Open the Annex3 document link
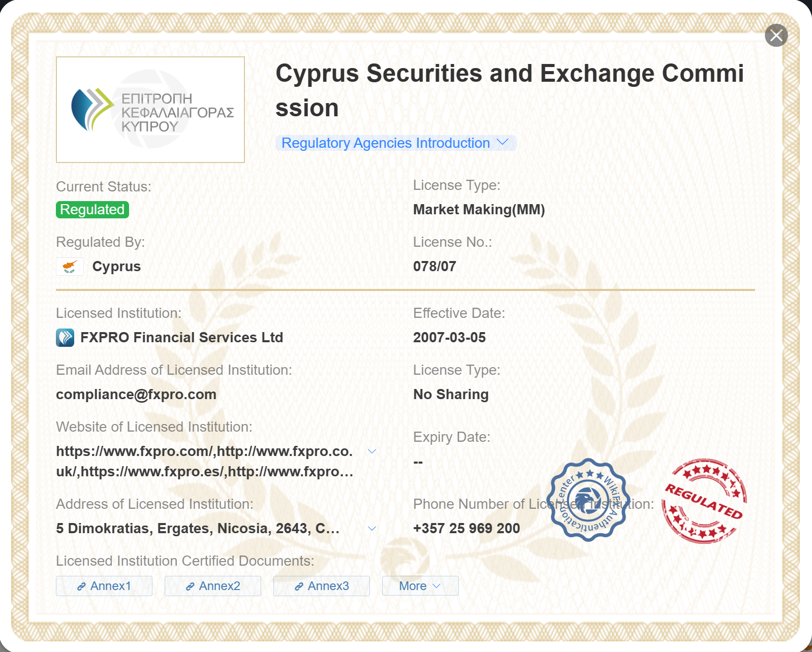Screen dimensions: 812x652 tap(322, 586)
